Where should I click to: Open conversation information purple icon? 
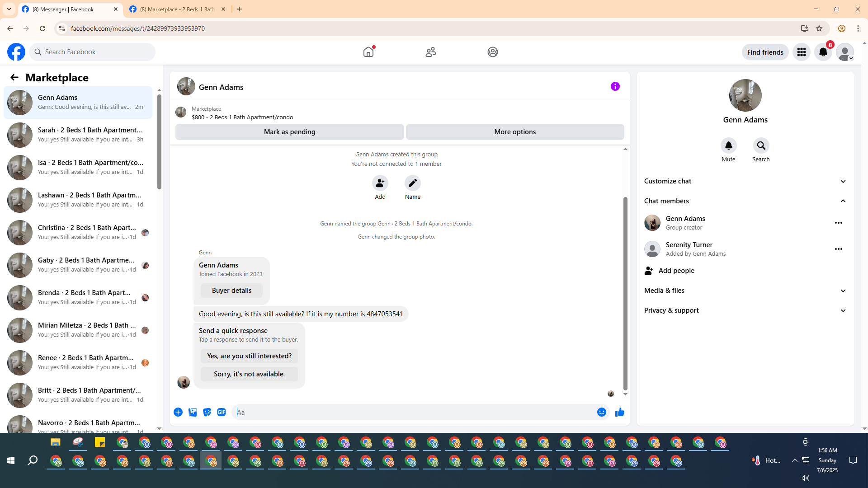(615, 86)
